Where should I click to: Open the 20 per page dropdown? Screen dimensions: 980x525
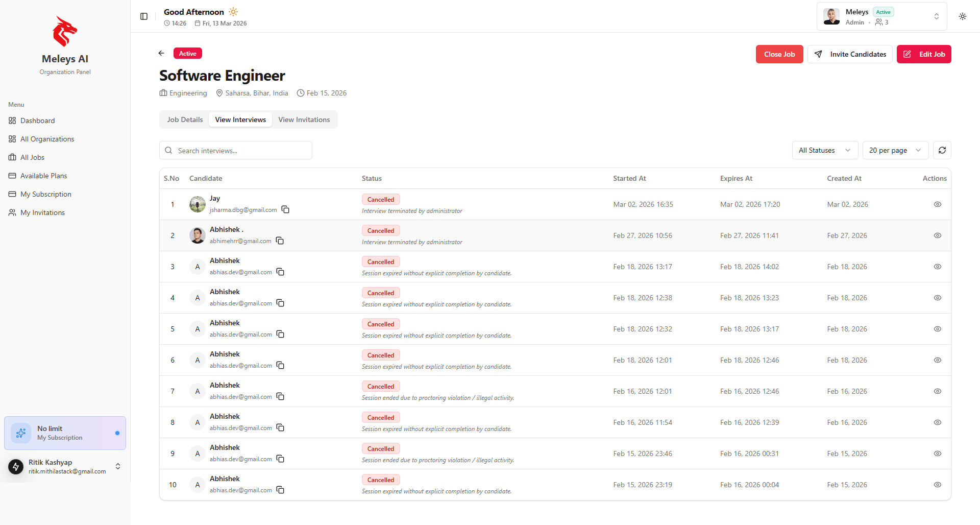coord(895,150)
